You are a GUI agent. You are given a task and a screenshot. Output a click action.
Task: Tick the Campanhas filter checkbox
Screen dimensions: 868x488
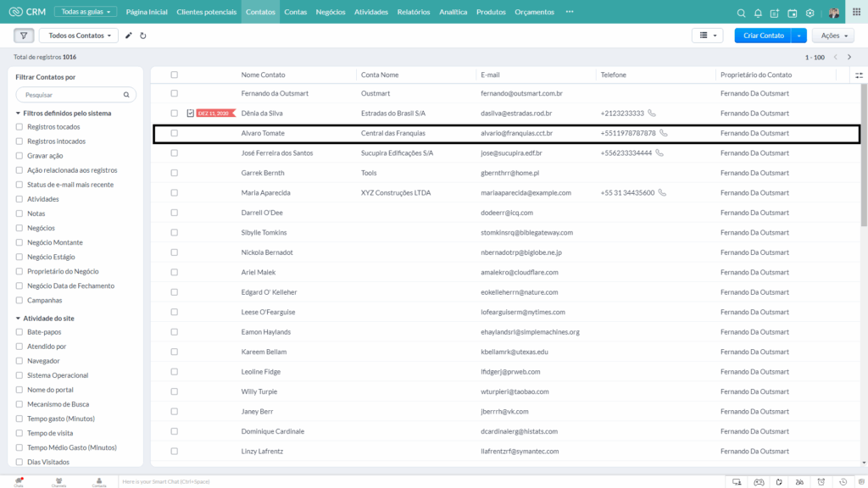coord(19,301)
